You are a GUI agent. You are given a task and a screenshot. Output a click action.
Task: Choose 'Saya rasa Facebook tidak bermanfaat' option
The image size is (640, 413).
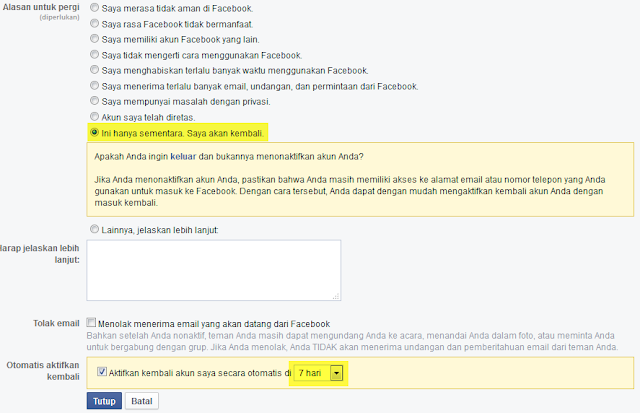(94, 23)
